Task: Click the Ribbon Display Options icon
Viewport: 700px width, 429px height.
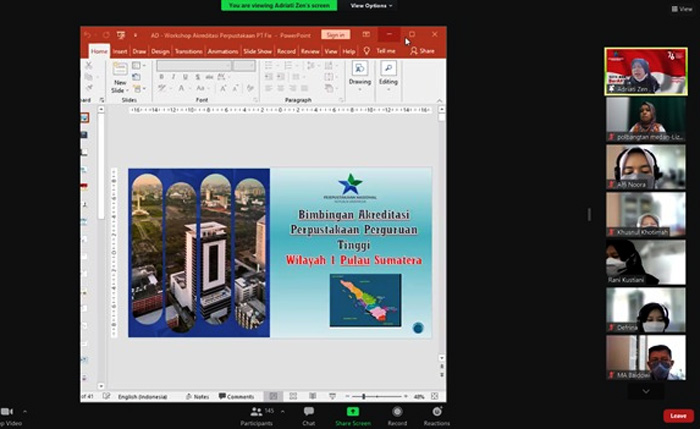Action: click(x=366, y=34)
